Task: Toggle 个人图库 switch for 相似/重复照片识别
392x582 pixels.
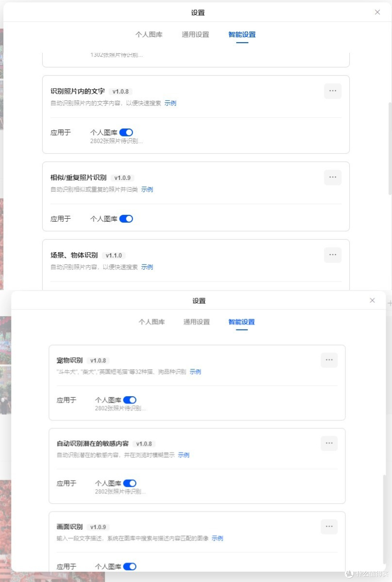Action: pos(126,219)
